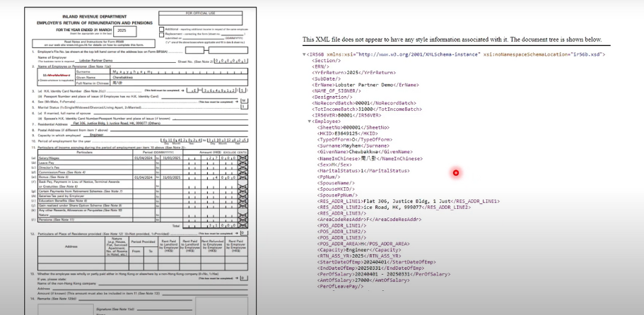Click the TotIncomeBatch 31000 line
The image size is (644, 315).
coord(367,109)
